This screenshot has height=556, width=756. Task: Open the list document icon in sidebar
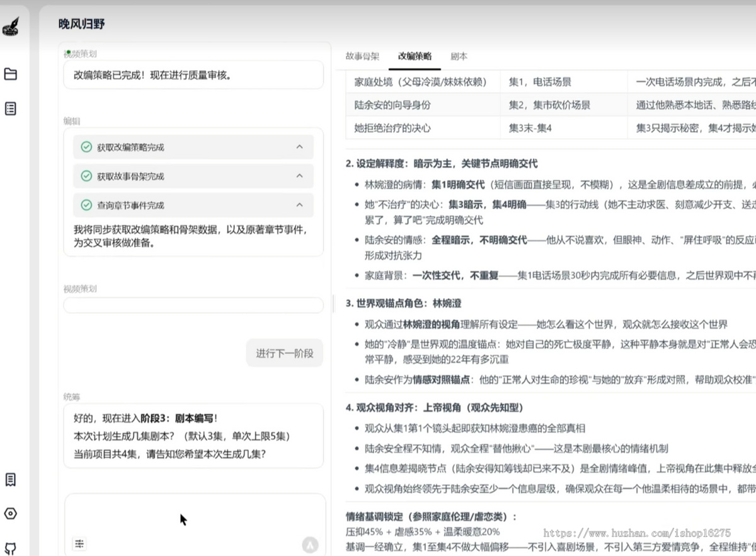(x=10, y=108)
